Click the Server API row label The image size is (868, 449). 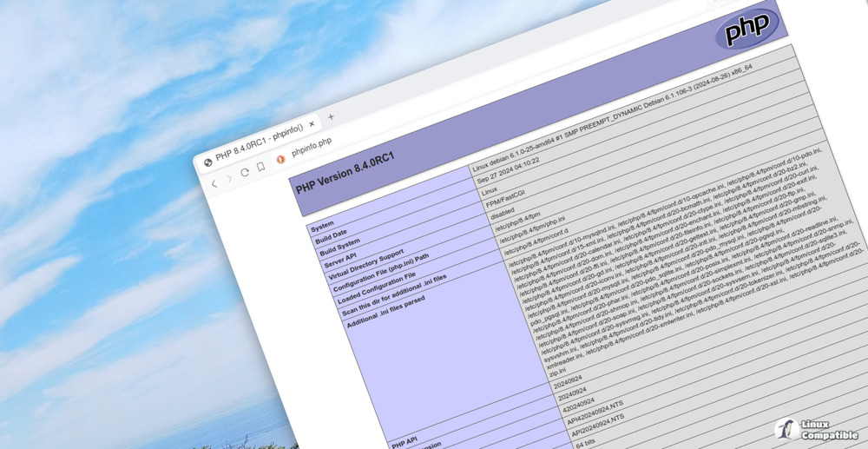tap(340, 260)
